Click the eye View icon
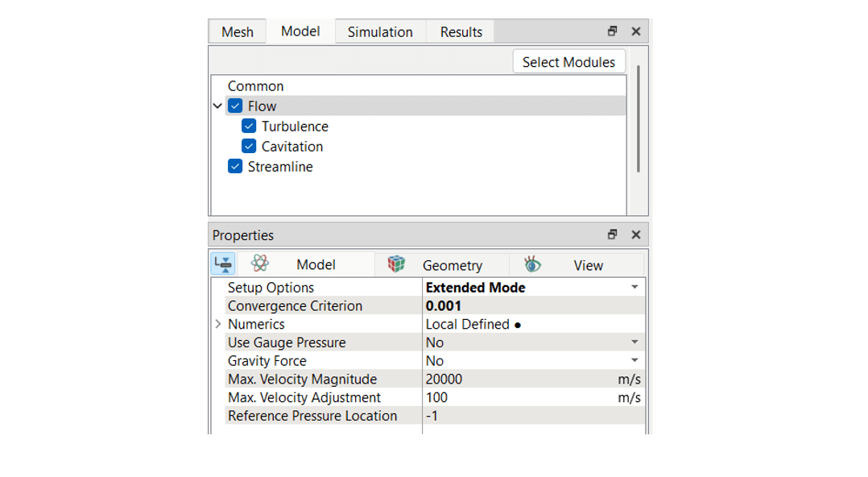Screen dimensions: 868x477 532,263
